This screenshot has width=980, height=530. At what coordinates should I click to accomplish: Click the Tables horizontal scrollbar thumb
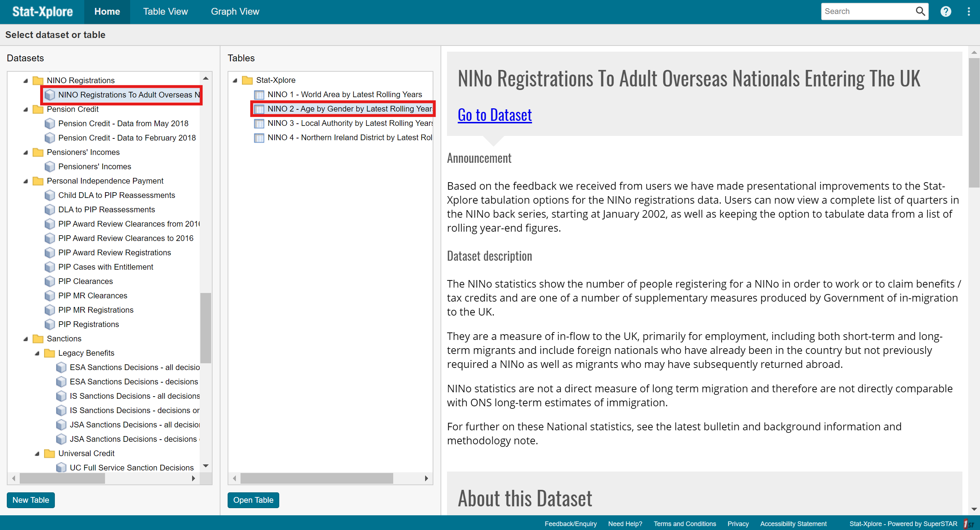(x=317, y=478)
